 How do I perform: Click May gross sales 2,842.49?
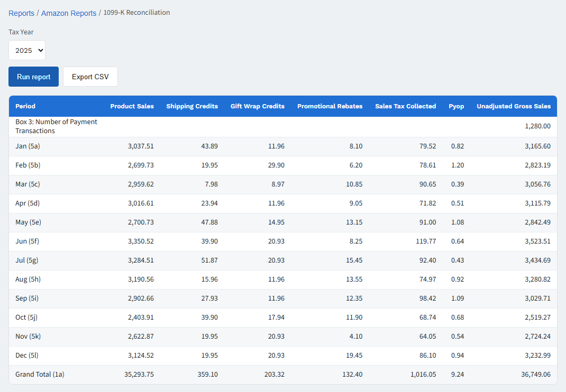point(537,222)
